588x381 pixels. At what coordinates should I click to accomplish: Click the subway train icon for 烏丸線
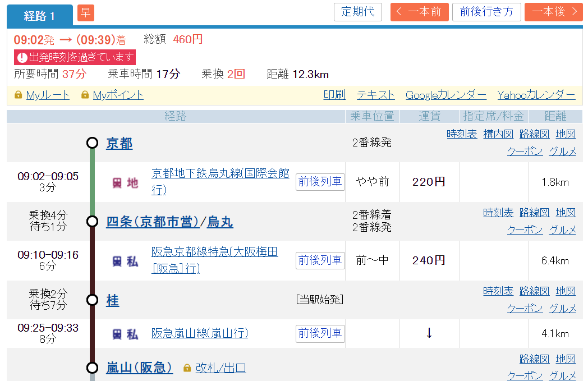pos(117,182)
